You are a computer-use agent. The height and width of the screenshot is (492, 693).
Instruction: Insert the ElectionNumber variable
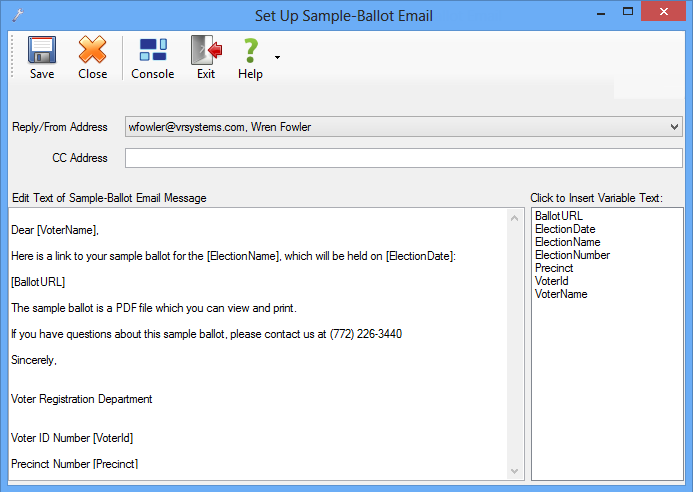[x=572, y=255]
